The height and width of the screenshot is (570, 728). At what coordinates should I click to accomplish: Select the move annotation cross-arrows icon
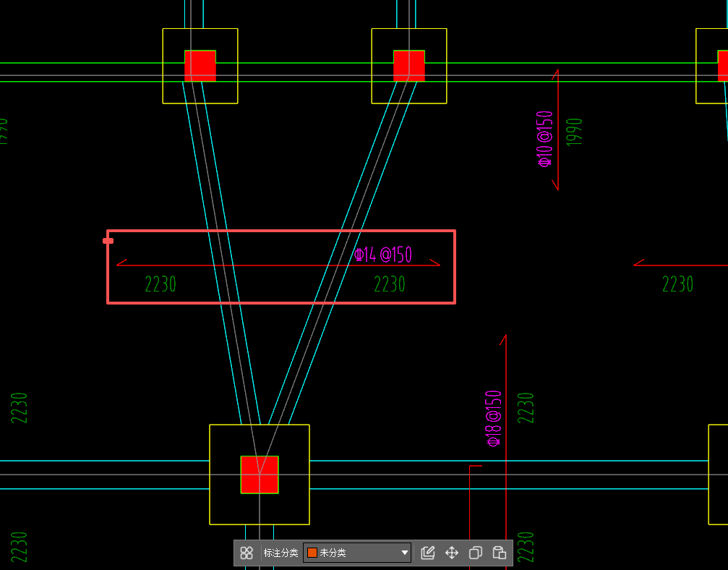(x=452, y=553)
